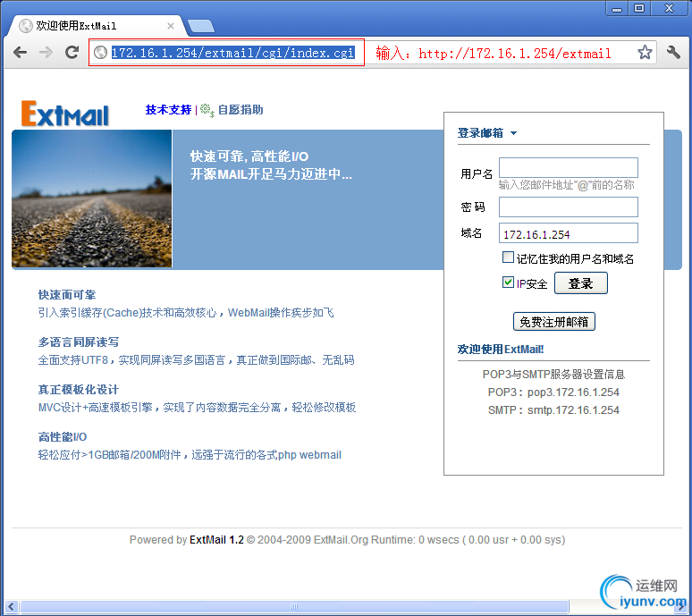Click the road photo banner image
This screenshot has width=692, height=616.
(x=92, y=198)
